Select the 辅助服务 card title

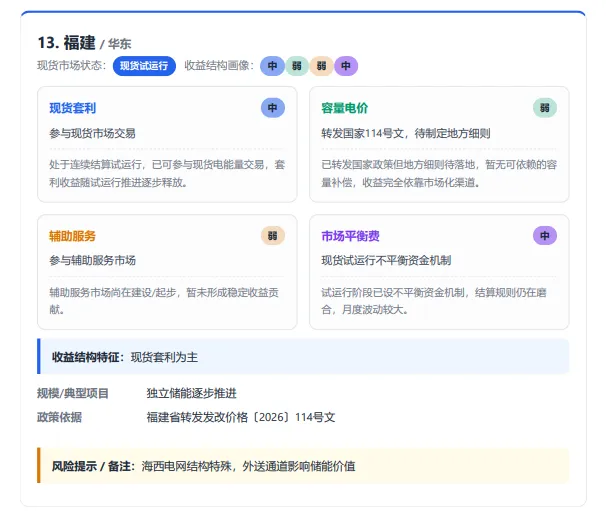click(x=72, y=236)
